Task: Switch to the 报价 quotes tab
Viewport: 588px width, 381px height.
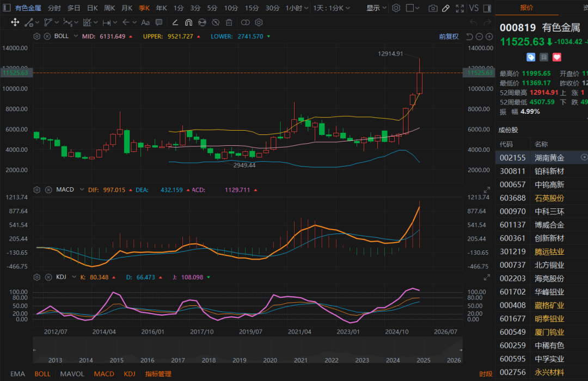Action: pyautogui.click(x=526, y=8)
